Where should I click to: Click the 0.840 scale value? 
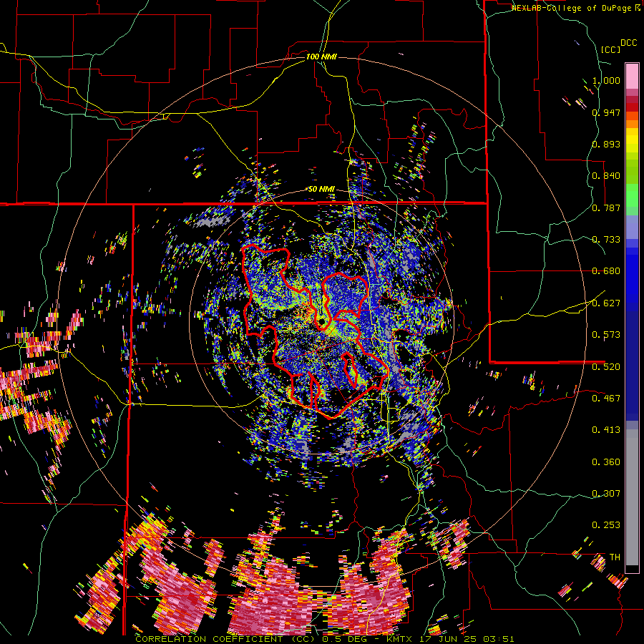pyautogui.click(x=606, y=176)
